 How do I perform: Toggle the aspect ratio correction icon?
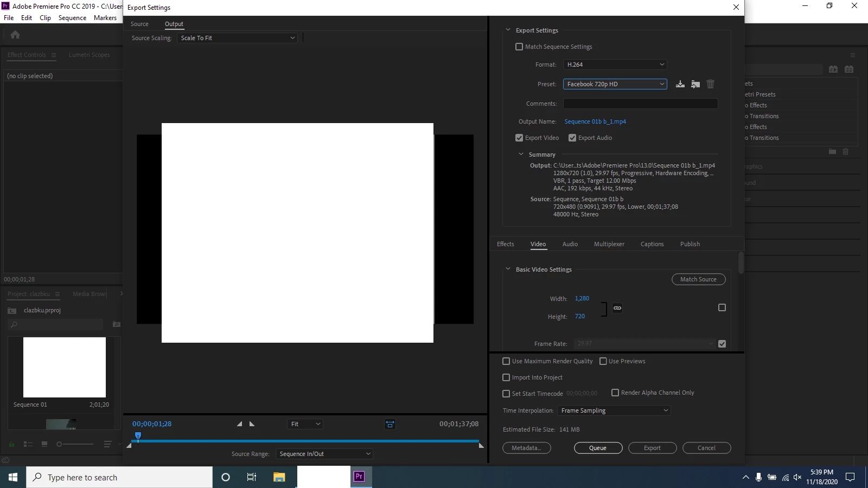[x=390, y=424]
